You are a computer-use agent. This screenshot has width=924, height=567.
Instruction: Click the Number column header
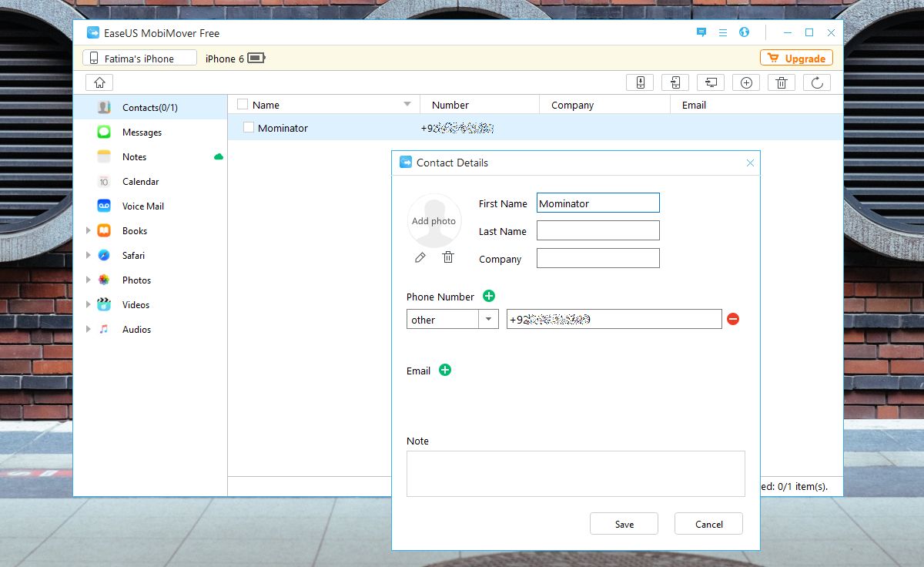(x=480, y=104)
